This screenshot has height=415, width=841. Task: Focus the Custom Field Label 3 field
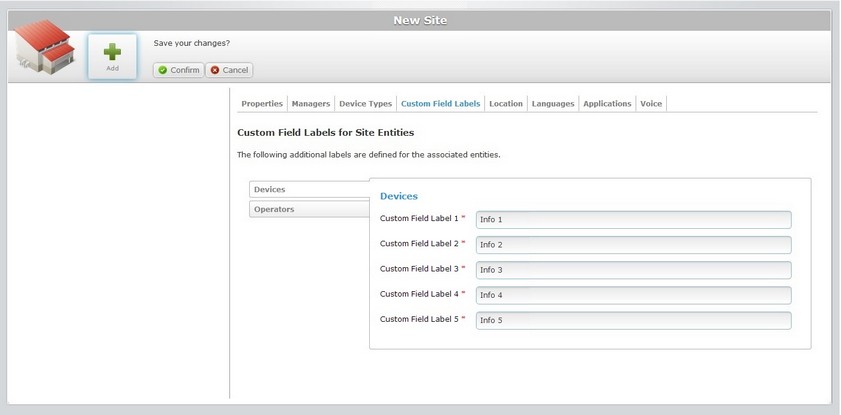[633, 270]
